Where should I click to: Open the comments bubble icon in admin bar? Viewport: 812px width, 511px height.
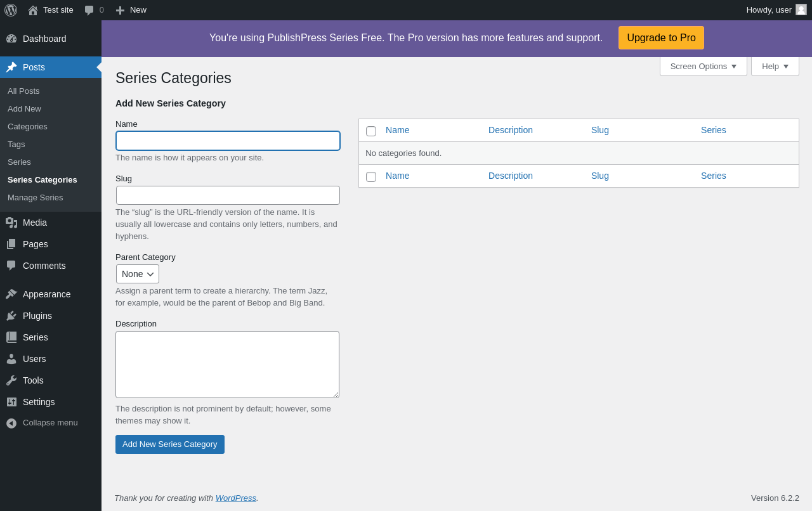pos(89,10)
